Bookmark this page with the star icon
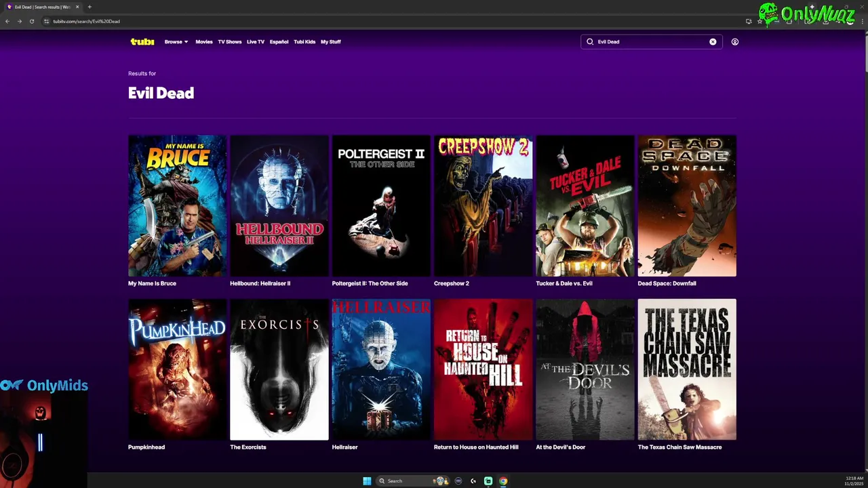Viewport: 868px width, 488px height. coord(759,21)
